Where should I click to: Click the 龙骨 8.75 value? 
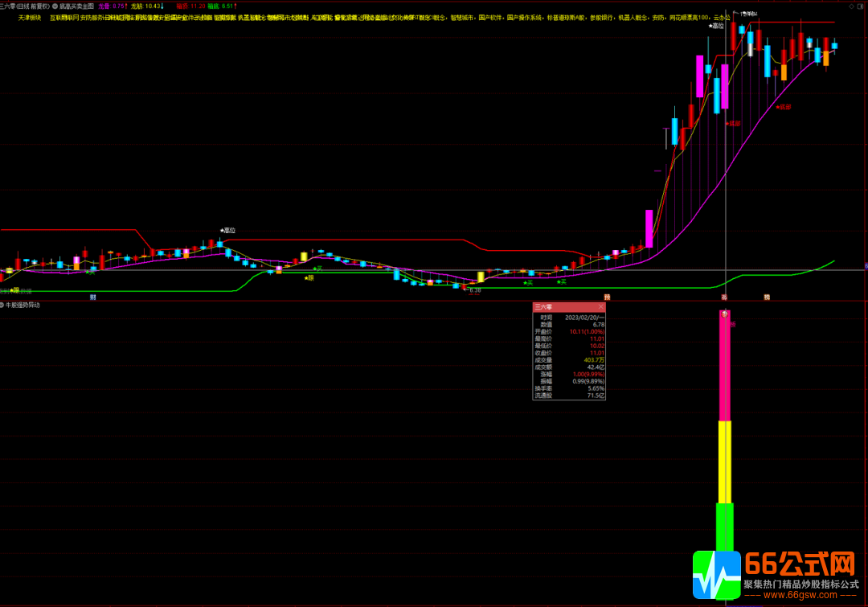click(x=113, y=6)
